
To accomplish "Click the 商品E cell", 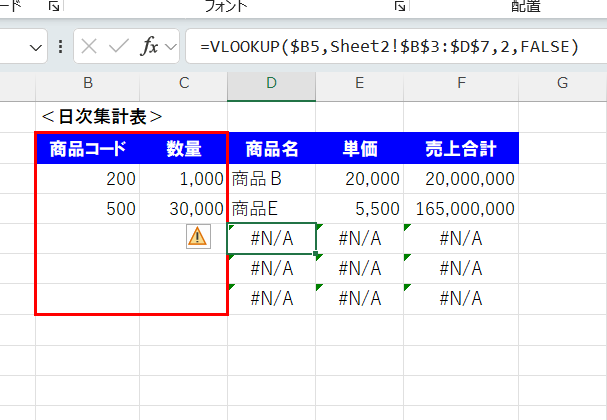I will pyautogui.click(x=272, y=209).
